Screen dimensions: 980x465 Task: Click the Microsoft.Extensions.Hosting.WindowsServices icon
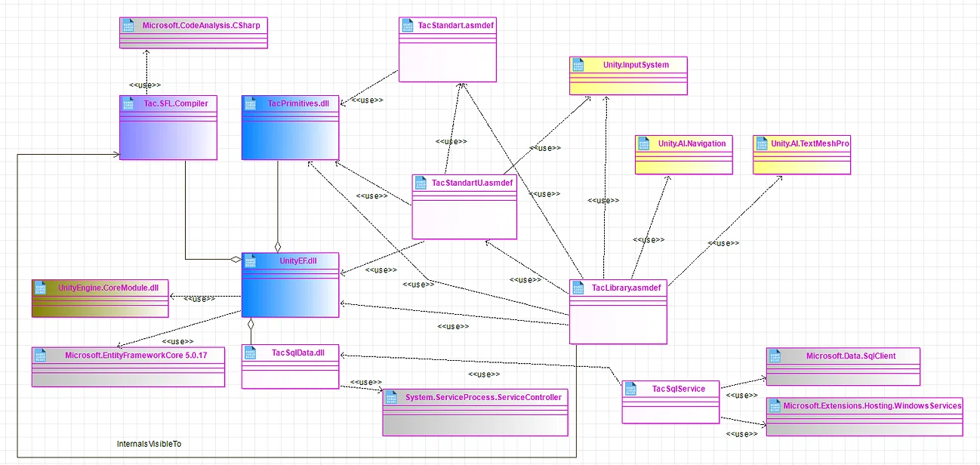pos(775,405)
